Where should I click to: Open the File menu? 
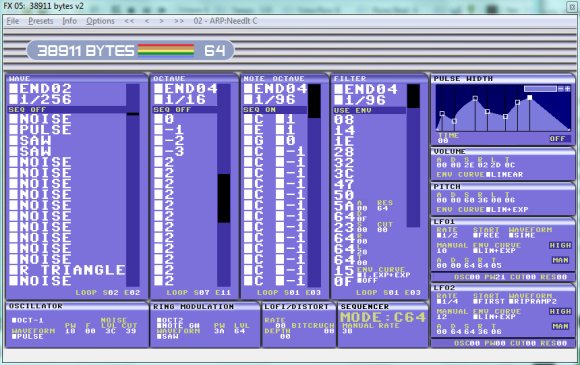pyautogui.click(x=13, y=21)
